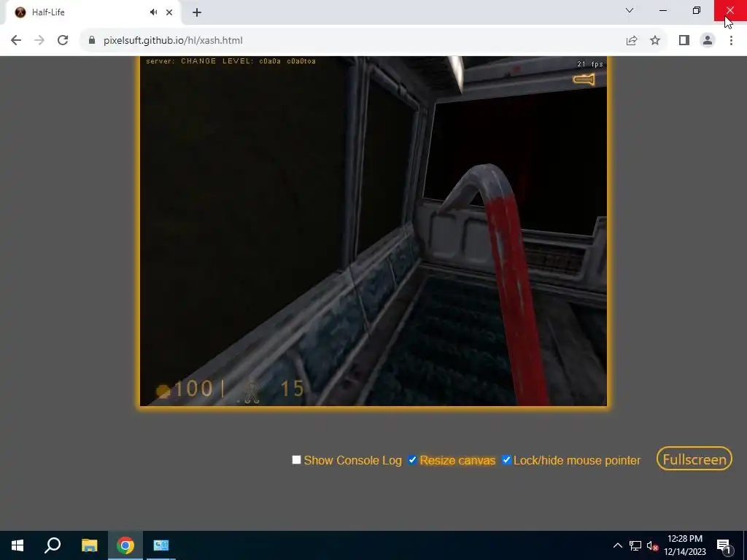Image resolution: width=747 pixels, height=560 pixels.
Task: Mute the Half-Life tab audio icon
Action: tap(153, 12)
